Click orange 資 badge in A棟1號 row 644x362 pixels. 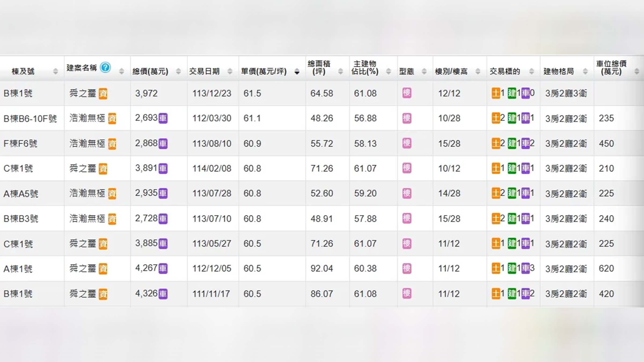pos(103,269)
